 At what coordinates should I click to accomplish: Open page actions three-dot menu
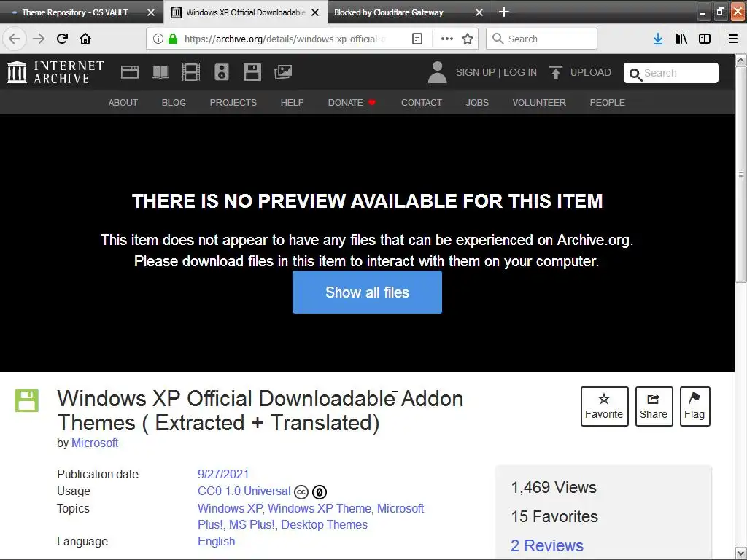[447, 39]
